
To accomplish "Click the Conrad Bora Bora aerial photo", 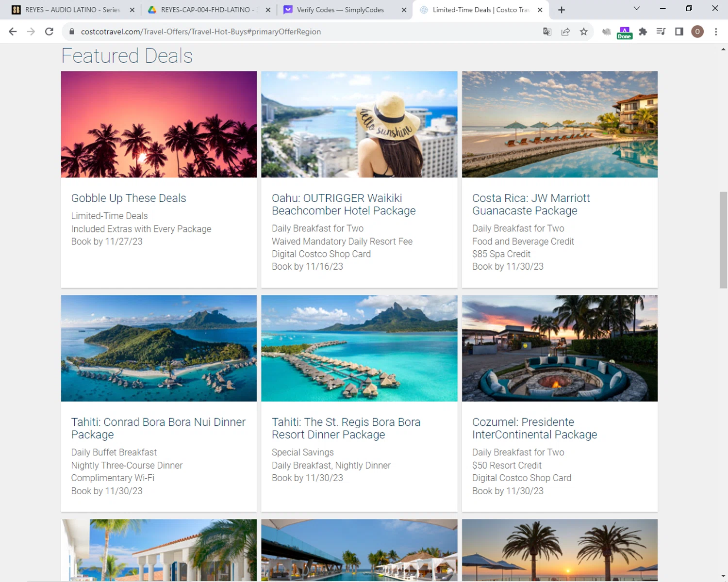I will click(159, 348).
